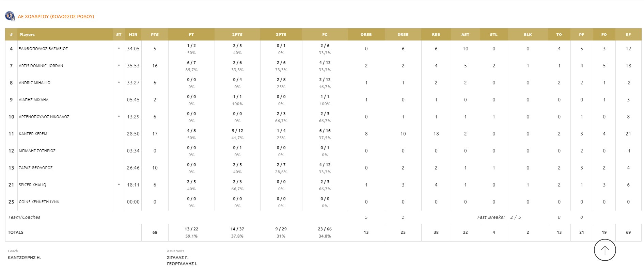Open player SPICER KHALIQ
This screenshot has height=278, width=644.
(x=32, y=185)
